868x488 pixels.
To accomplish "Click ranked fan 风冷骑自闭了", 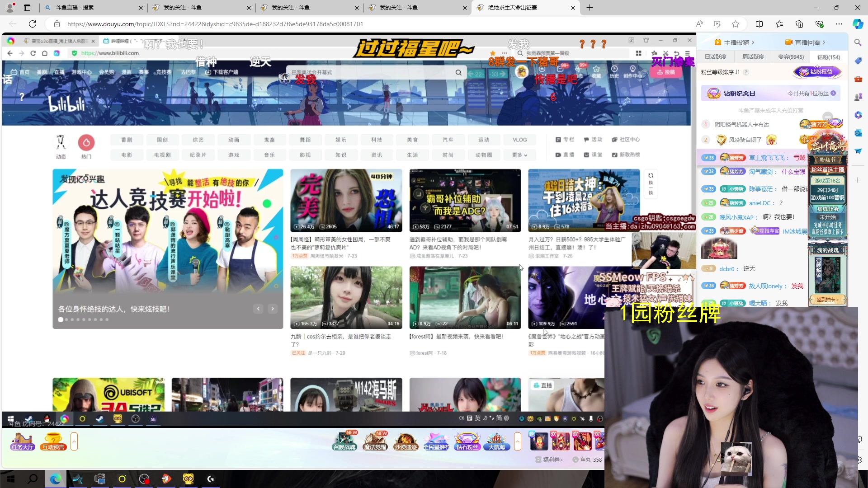I will pos(745,140).
